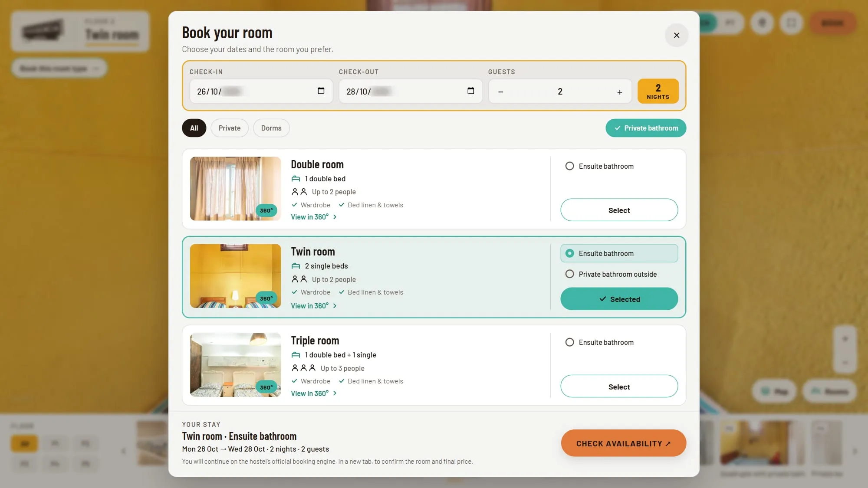The width and height of the screenshot is (868, 488).
Task: Select the All room filter
Action: (194, 128)
